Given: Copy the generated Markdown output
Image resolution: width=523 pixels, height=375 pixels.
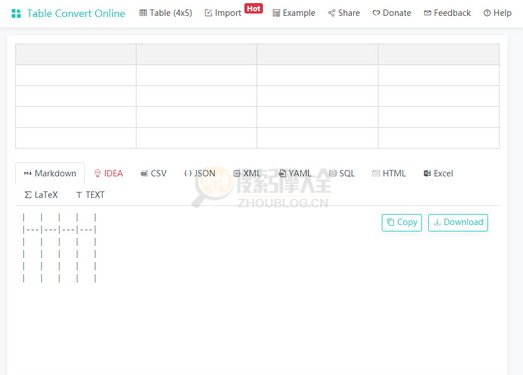Looking at the screenshot, I should (x=402, y=223).
